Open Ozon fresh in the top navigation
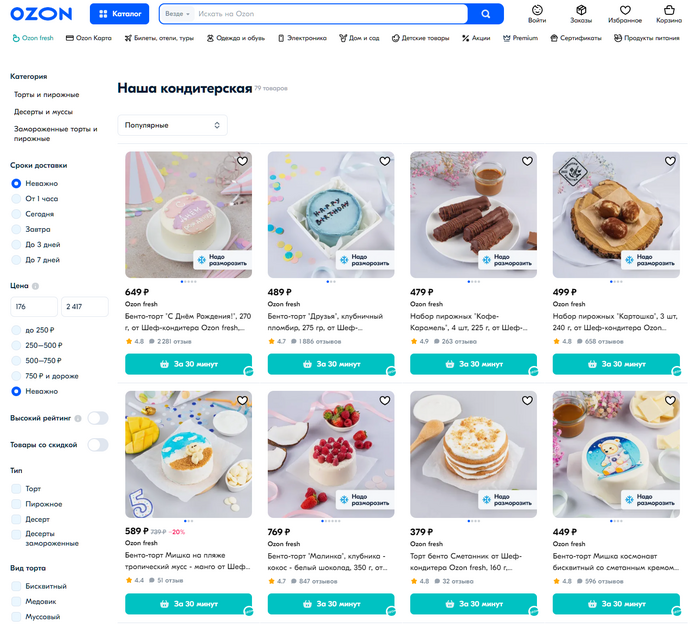This screenshot has height=624, width=700. tap(33, 38)
